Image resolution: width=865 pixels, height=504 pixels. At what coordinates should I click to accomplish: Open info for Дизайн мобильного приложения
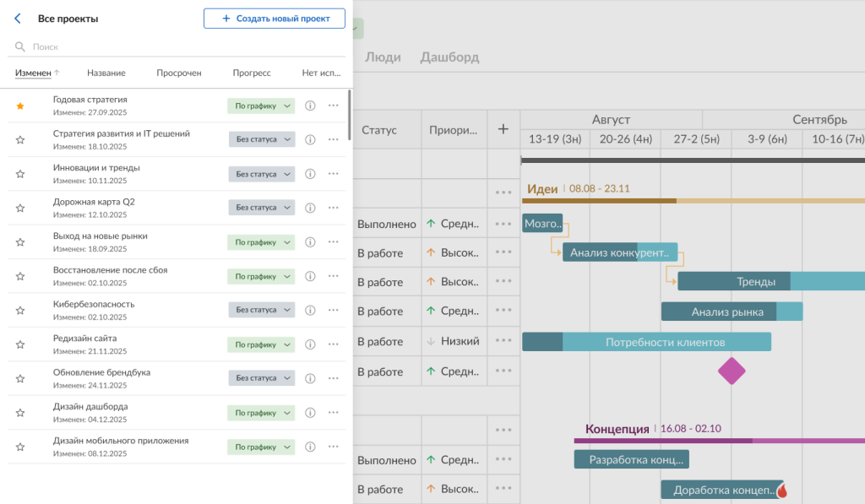click(310, 447)
